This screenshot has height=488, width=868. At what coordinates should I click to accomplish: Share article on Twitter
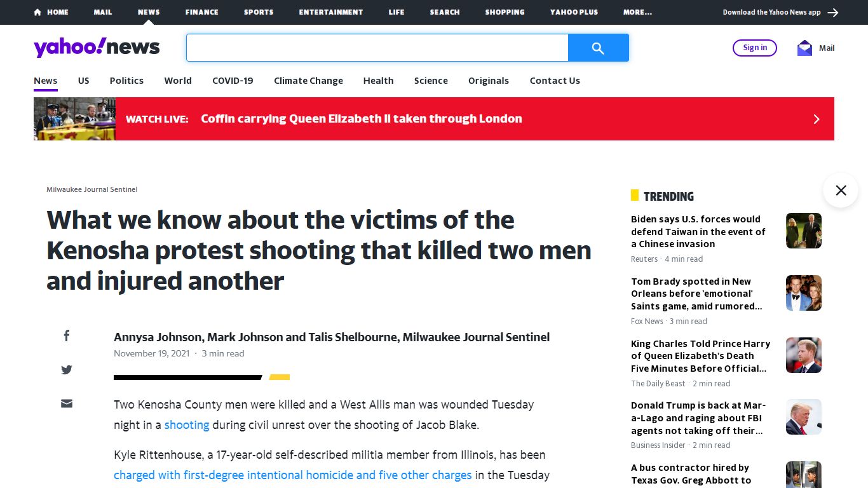click(67, 370)
